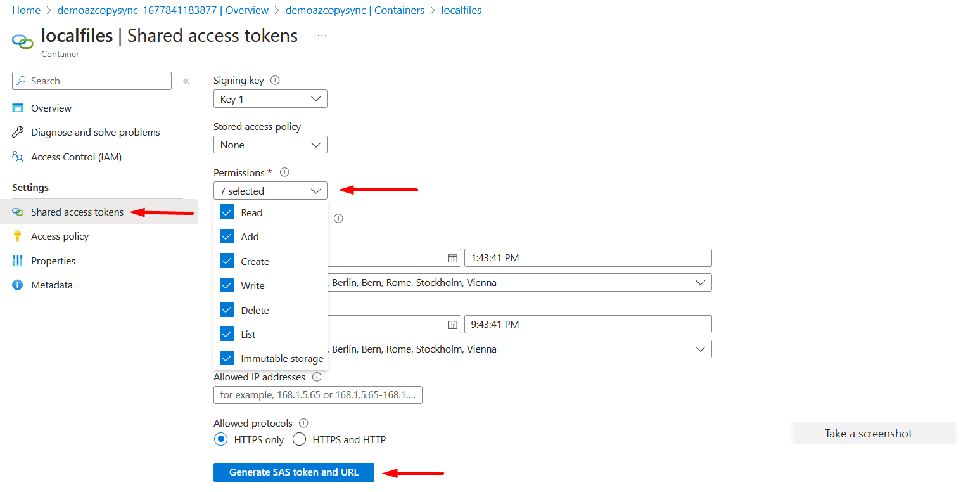Click the Access policy key icon
This screenshot has width=980, height=492.
tap(18, 236)
